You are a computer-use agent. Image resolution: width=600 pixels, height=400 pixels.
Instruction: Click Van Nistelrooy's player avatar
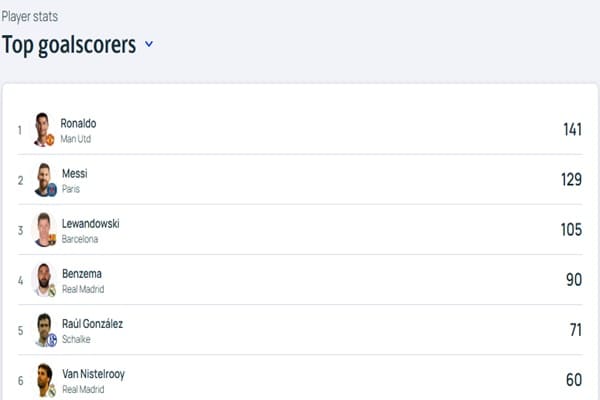(x=43, y=379)
